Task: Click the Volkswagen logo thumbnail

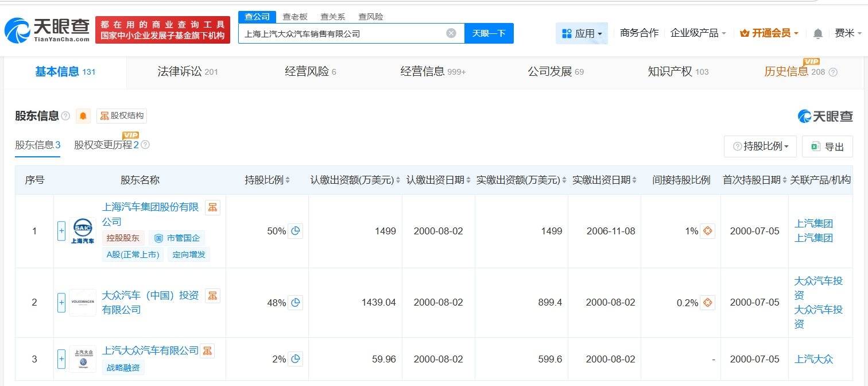Action: click(x=83, y=302)
